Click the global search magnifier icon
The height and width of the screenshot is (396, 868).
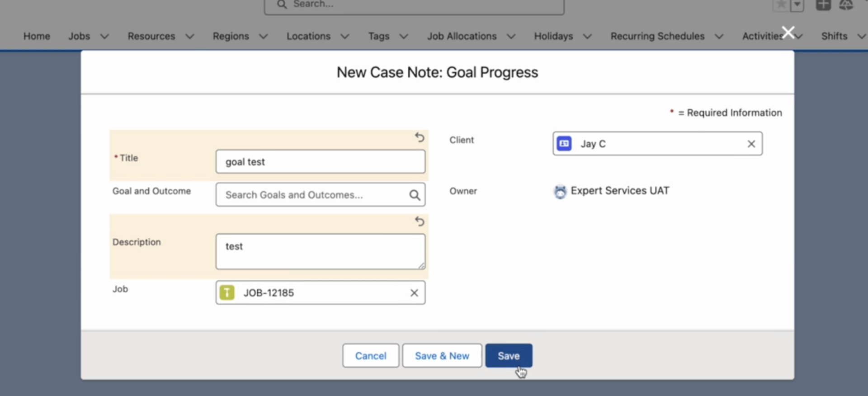282,5
